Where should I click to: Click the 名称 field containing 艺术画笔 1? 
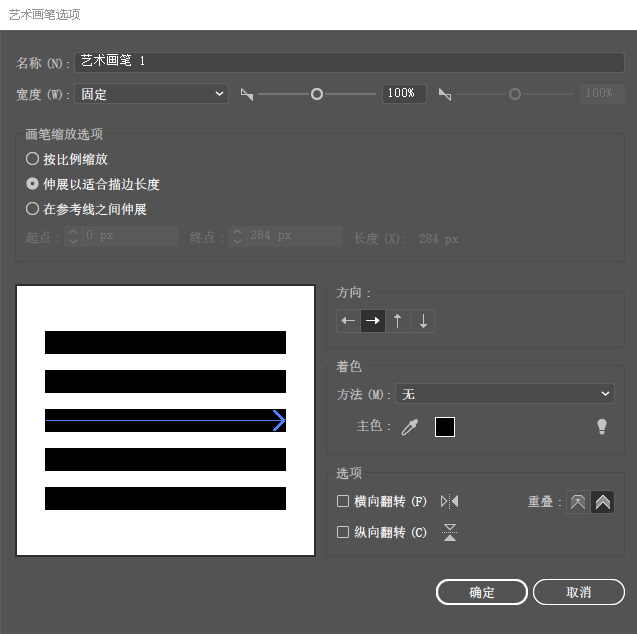point(349,62)
